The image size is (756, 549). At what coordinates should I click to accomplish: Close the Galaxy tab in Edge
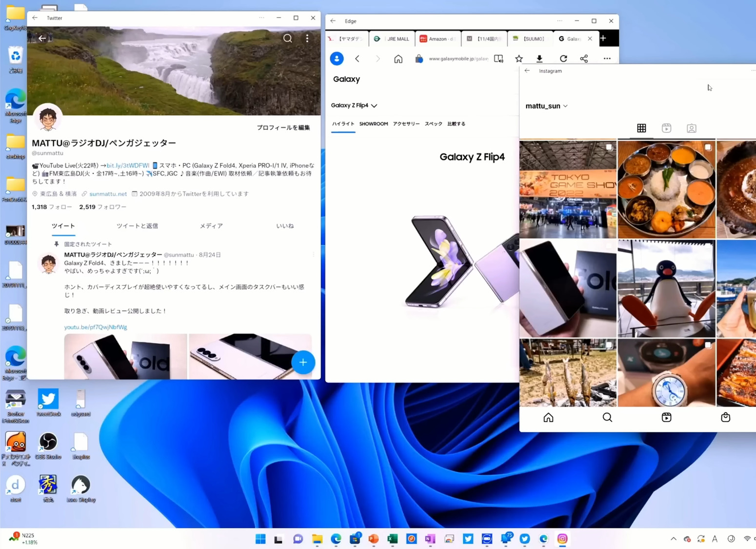click(x=590, y=39)
